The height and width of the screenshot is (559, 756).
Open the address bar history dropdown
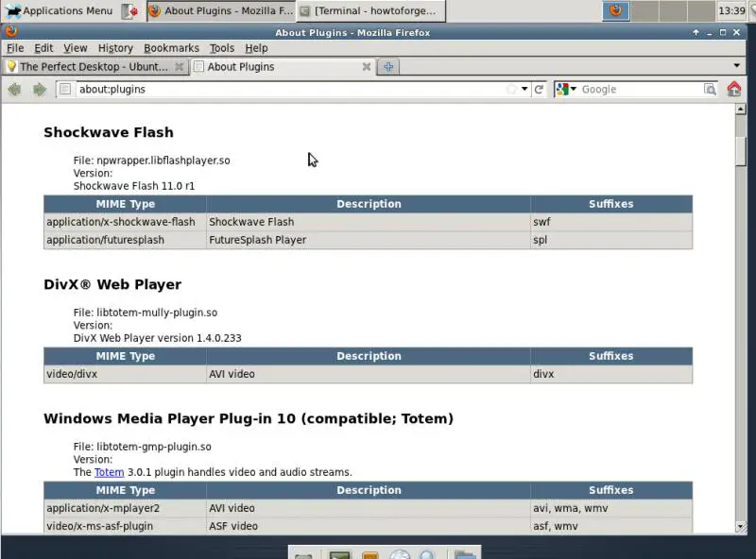coord(524,89)
